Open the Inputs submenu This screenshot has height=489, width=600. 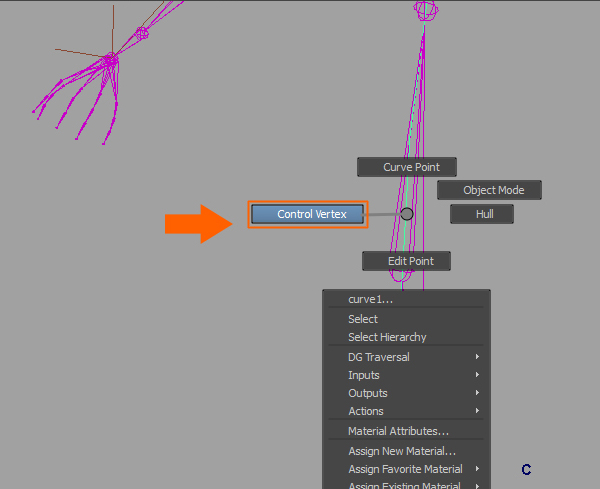[406, 375]
